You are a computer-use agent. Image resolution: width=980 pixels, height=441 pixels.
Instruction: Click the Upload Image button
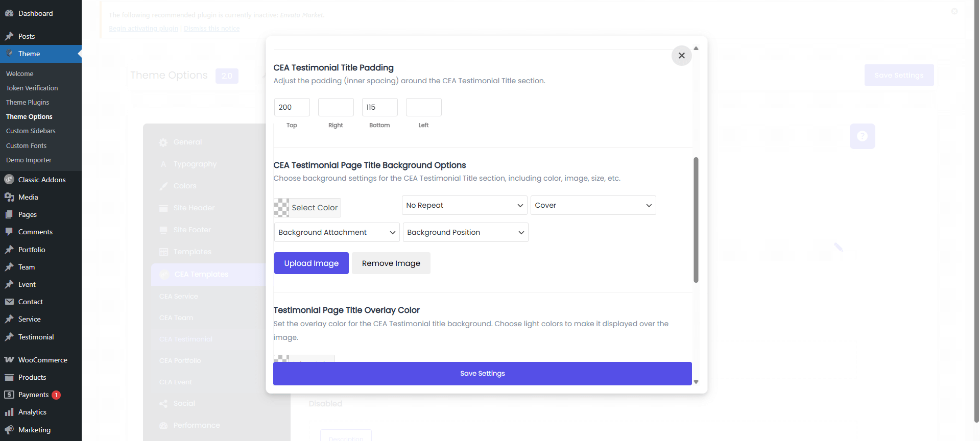pyautogui.click(x=311, y=263)
